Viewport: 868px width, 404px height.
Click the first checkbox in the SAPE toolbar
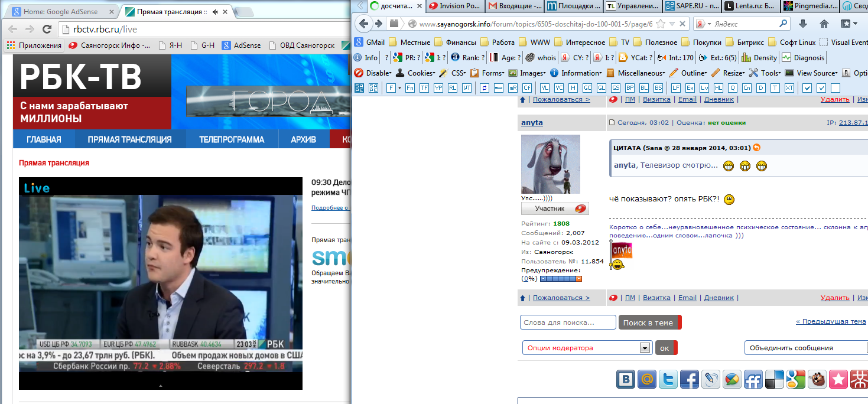[807, 88]
